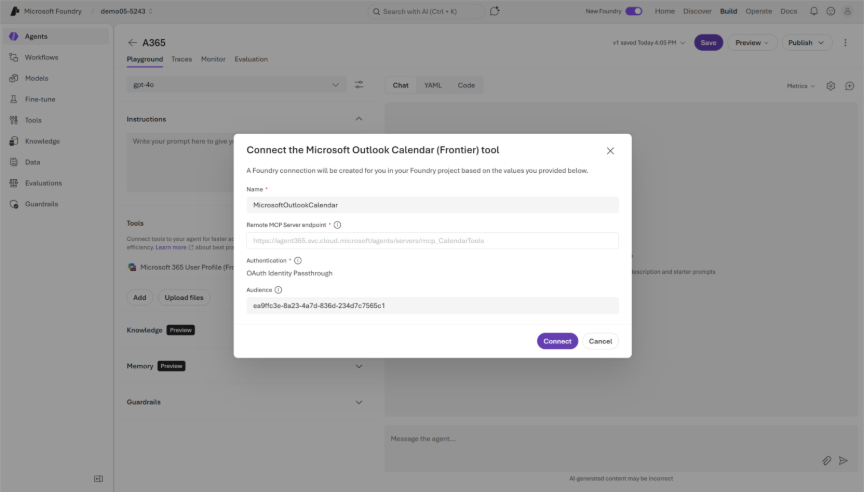Viewport: 864px width, 492px height.
Task: Expand the Guardrails section chevron
Action: (359, 402)
